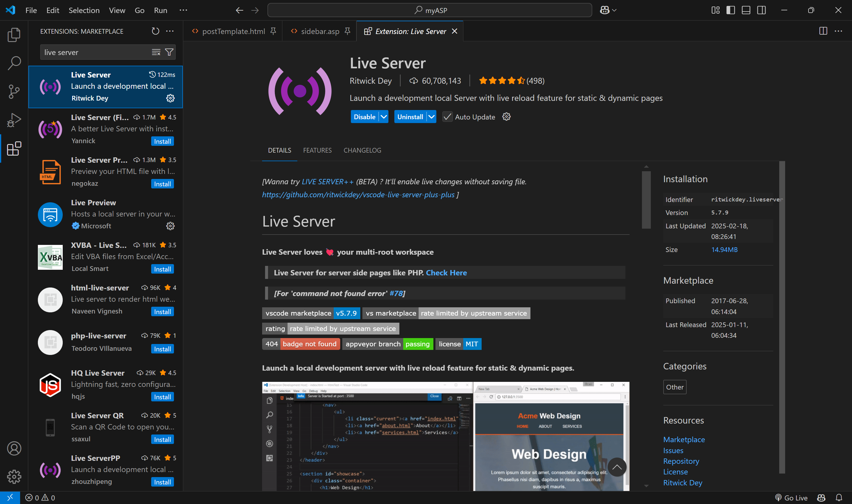Refresh the extensions marketplace list
852x504 pixels.
[x=156, y=31]
